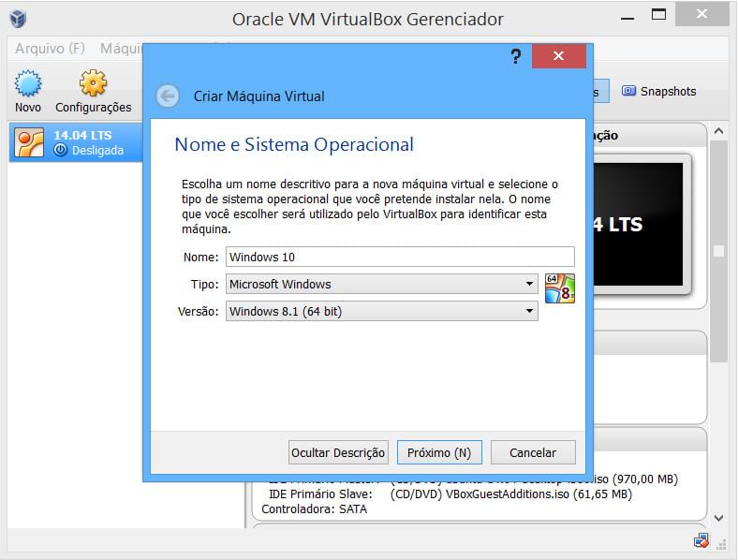The image size is (738, 560).
Task: Switch to the Snapshots tab
Action: click(x=659, y=91)
